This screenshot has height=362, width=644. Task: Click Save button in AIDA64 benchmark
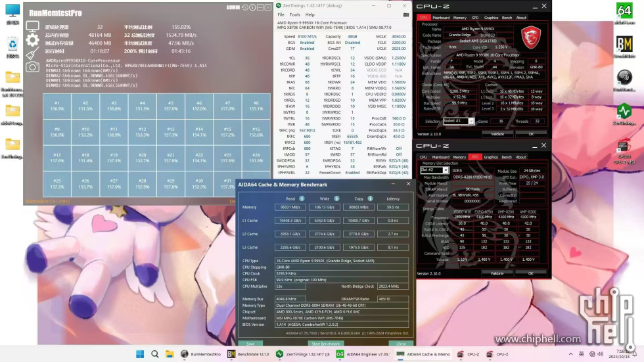click(x=250, y=344)
